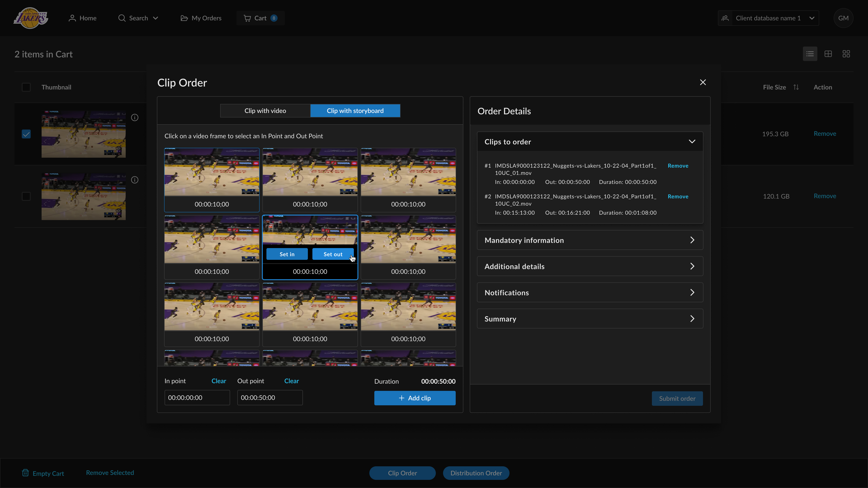This screenshot has width=868, height=488.
Task: Switch to list view layout icon
Action: pyautogui.click(x=810, y=54)
